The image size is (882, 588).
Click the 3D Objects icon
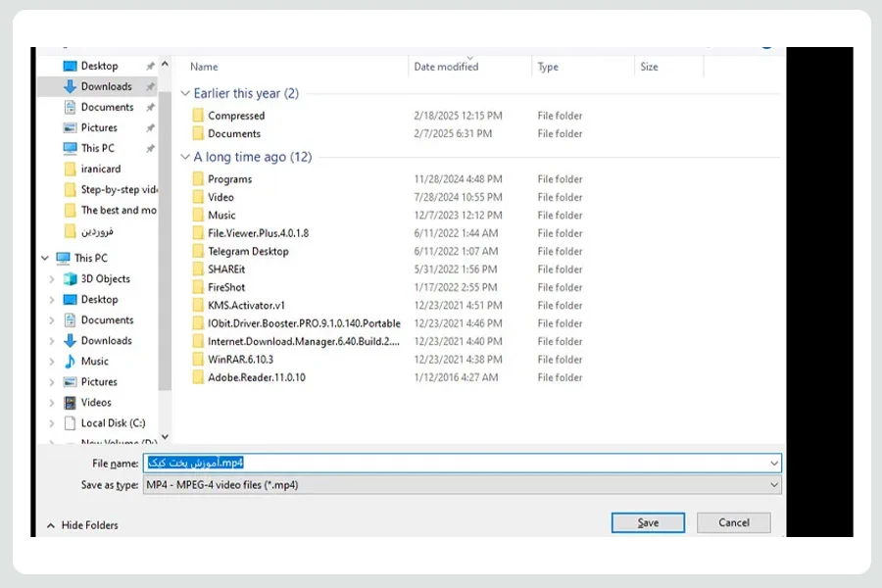(x=70, y=279)
